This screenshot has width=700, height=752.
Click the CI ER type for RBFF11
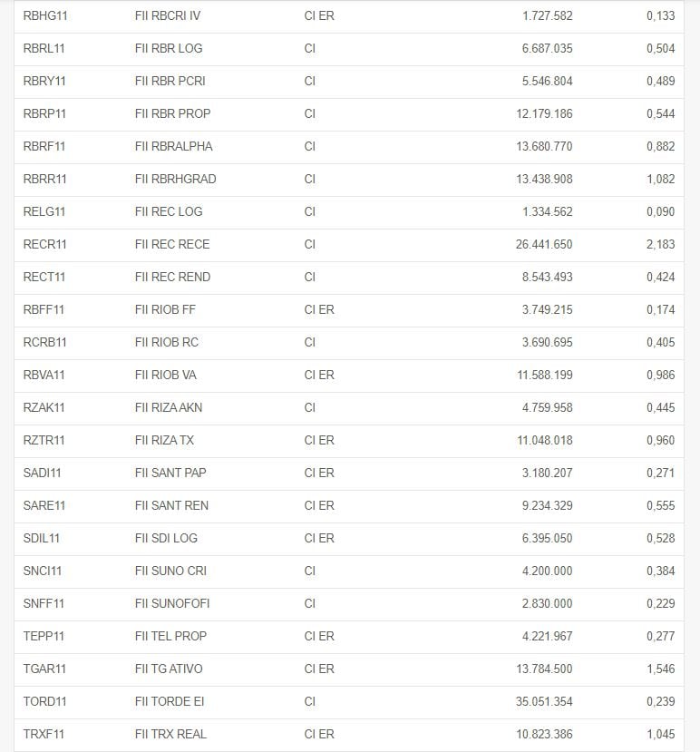319,309
